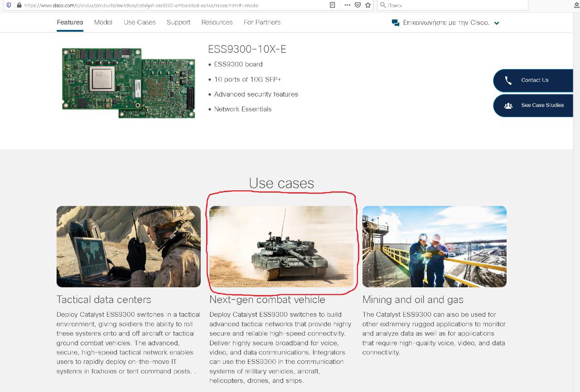Click the tracking protection shield icon
Screen dimensions: 580x392
pos(9,5)
